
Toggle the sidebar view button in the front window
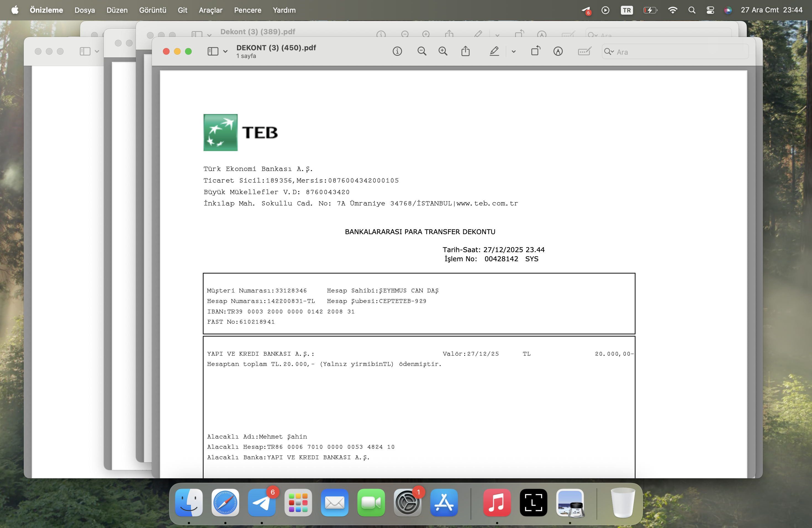click(x=213, y=52)
